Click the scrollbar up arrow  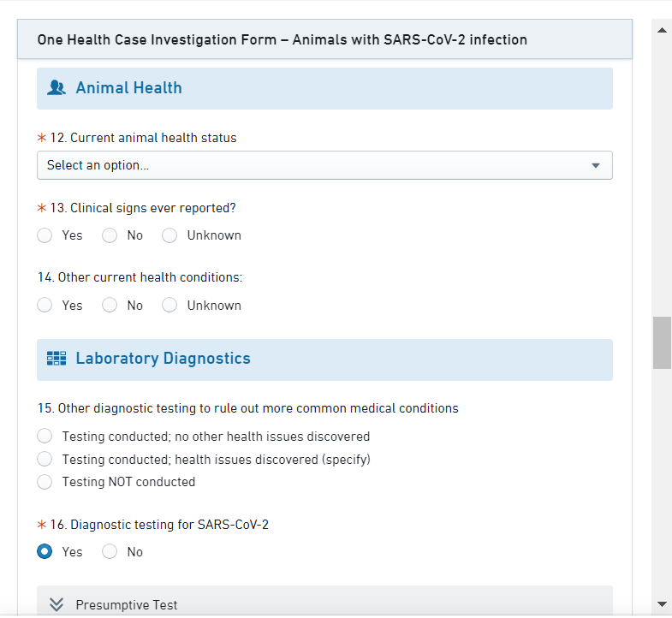(662, 30)
